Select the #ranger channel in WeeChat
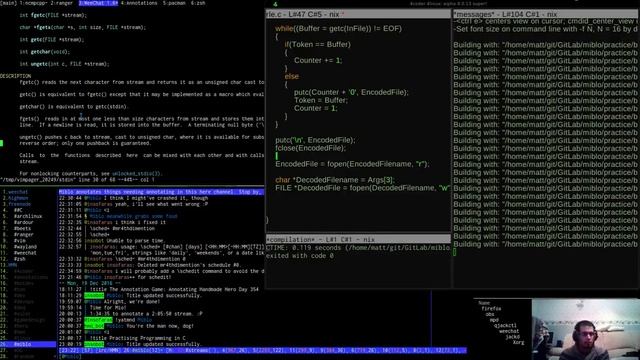The image size is (640, 360). coord(24,235)
